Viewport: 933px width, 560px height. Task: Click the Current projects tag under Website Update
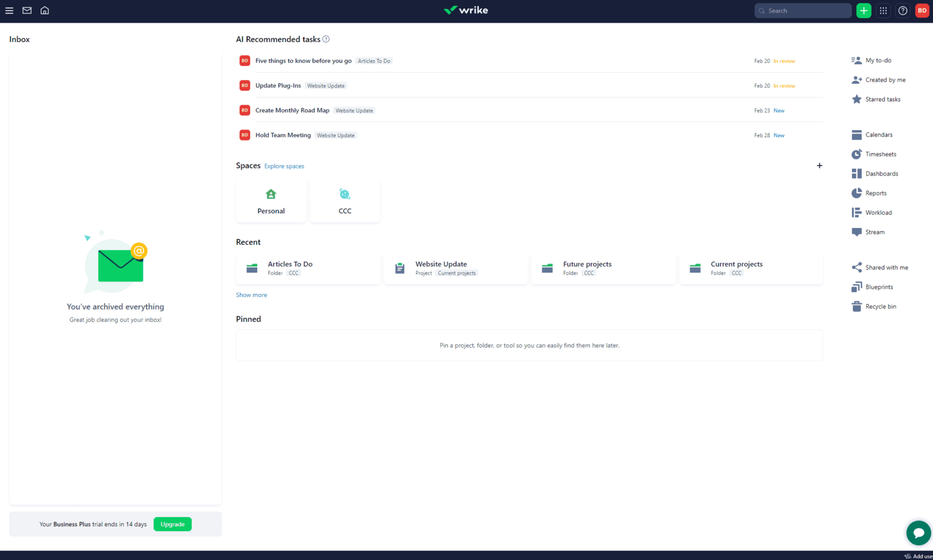[457, 273]
